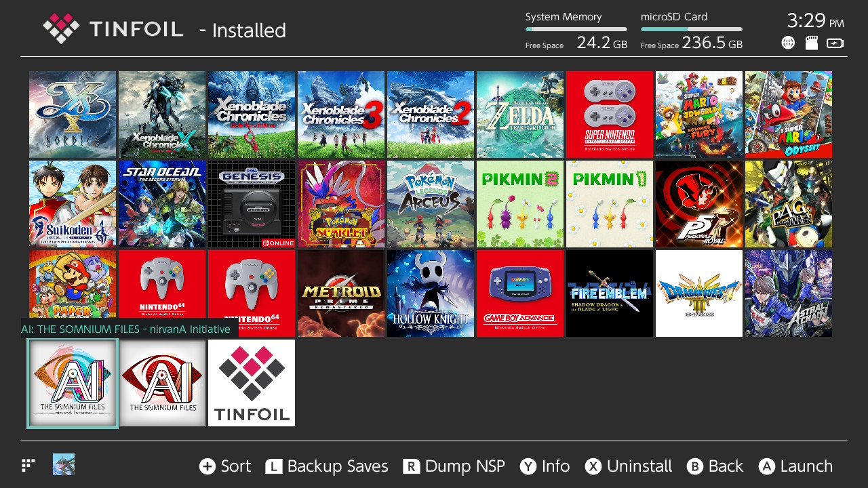Screen dimensions: 868x488
Task: Choose the Pokémon Scarlet tile
Action: click(x=341, y=204)
